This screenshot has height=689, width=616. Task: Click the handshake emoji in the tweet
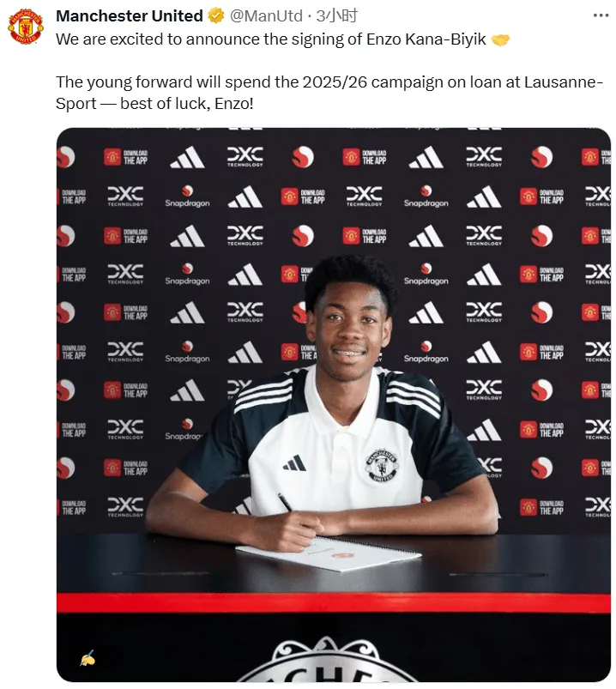(x=500, y=39)
